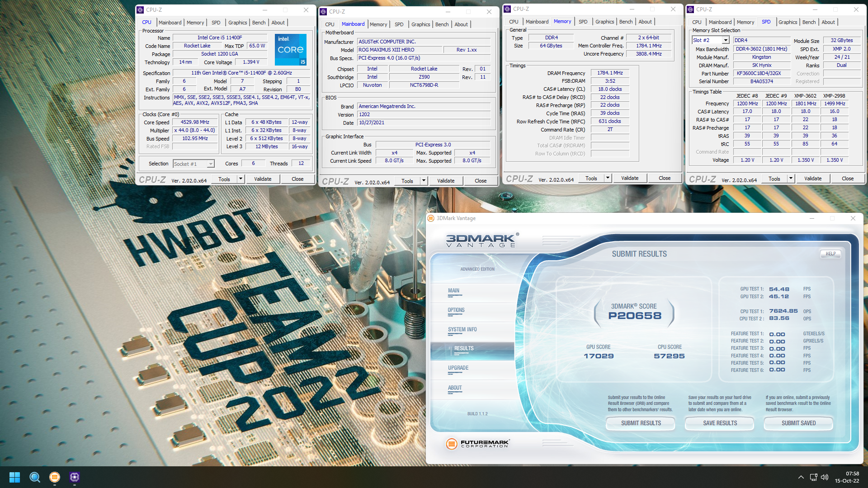This screenshot has height=488, width=868.
Task: Click CPU SCORE value 57295
Action: tap(669, 356)
